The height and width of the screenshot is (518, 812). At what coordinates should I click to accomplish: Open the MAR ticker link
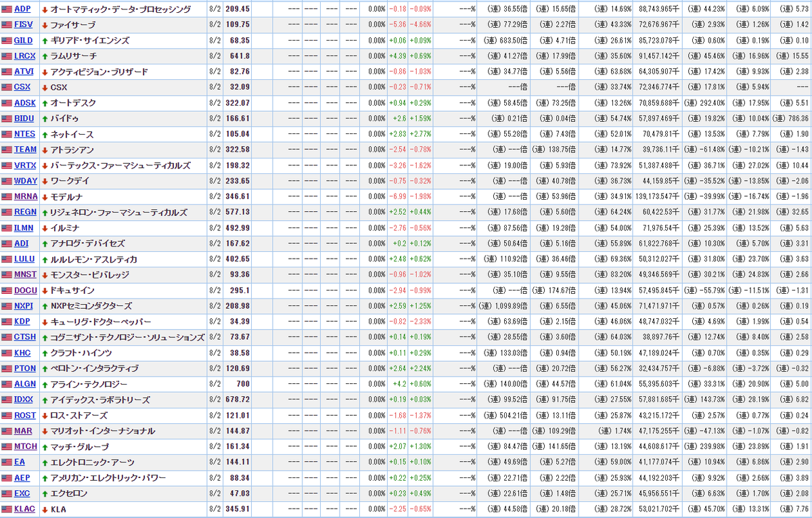(23, 431)
